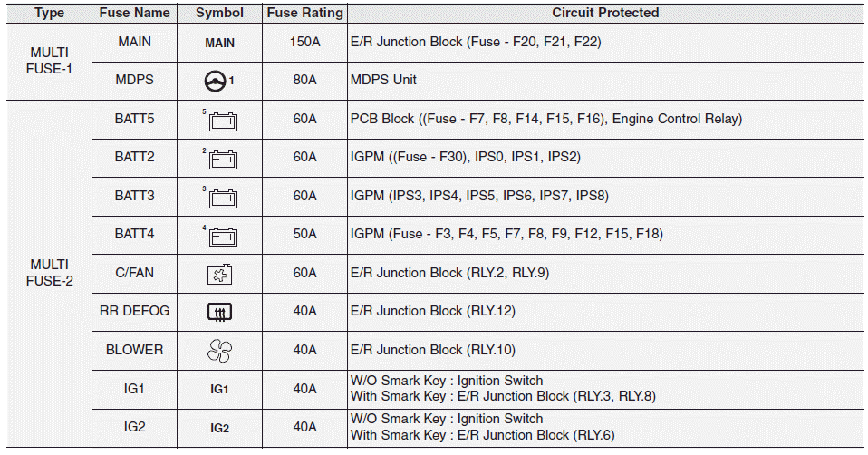Viewport: 868px width, 455px height.
Task: Click the BATT2 battery symbol
Action: click(x=222, y=160)
